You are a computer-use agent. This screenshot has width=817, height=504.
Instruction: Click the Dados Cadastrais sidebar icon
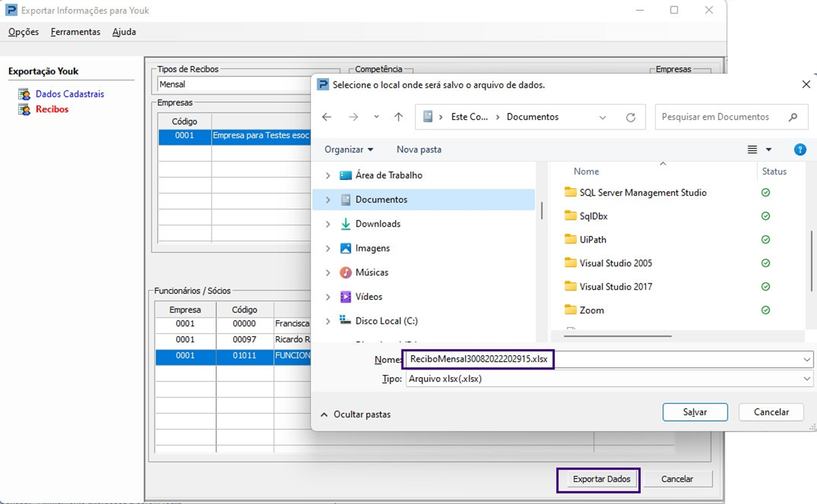24,94
